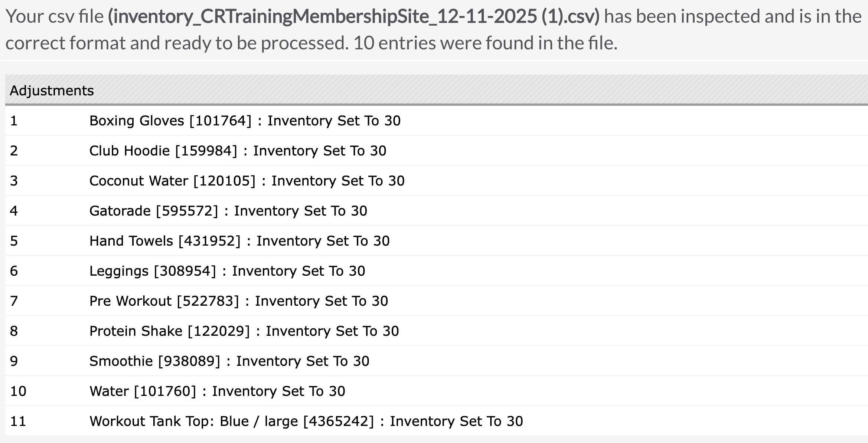Select the Workout Tank Top Blue row
The width and height of the screenshot is (868, 443).
(436, 421)
